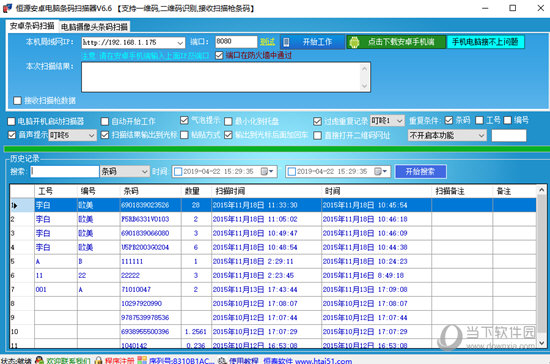The height and width of the screenshot is (364, 550).
Task: Click the tutorial icon beside 使用教程
Action: tap(222, 360)
